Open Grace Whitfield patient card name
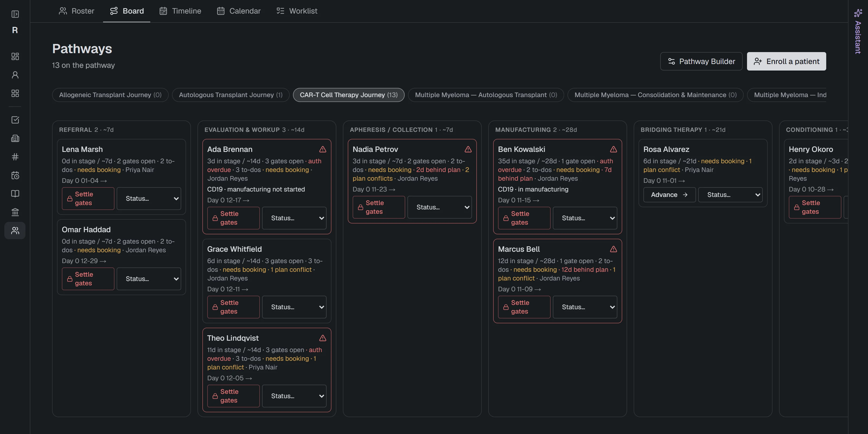The height and width of the screenshot is (434, 868). tap(234, 249)
